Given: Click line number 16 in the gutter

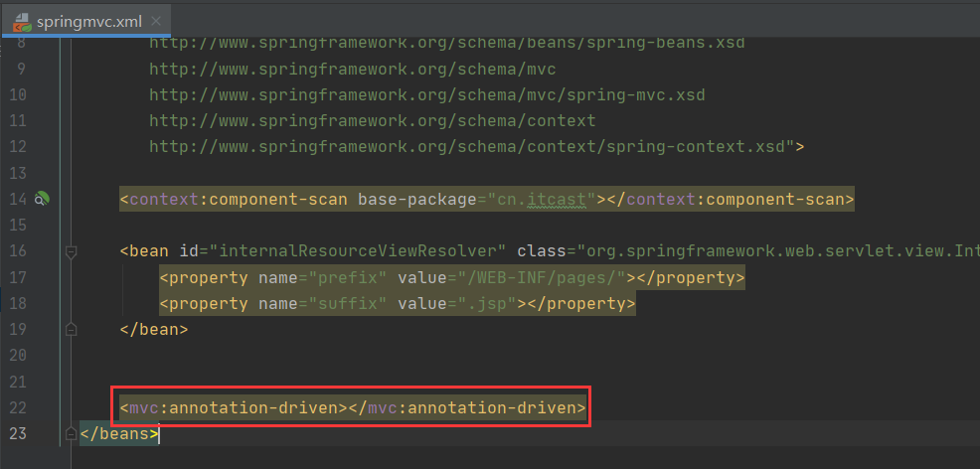Looking at the screenshot, I should 18,251.
